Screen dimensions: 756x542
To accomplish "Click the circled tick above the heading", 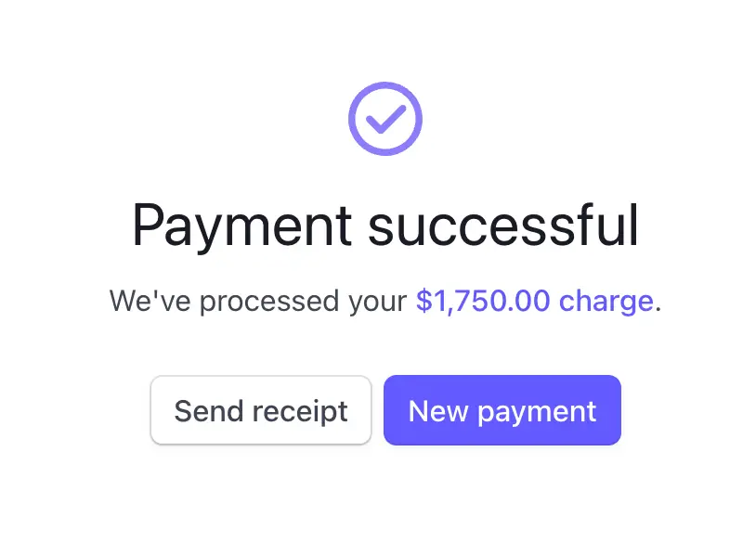I will 385,119.
